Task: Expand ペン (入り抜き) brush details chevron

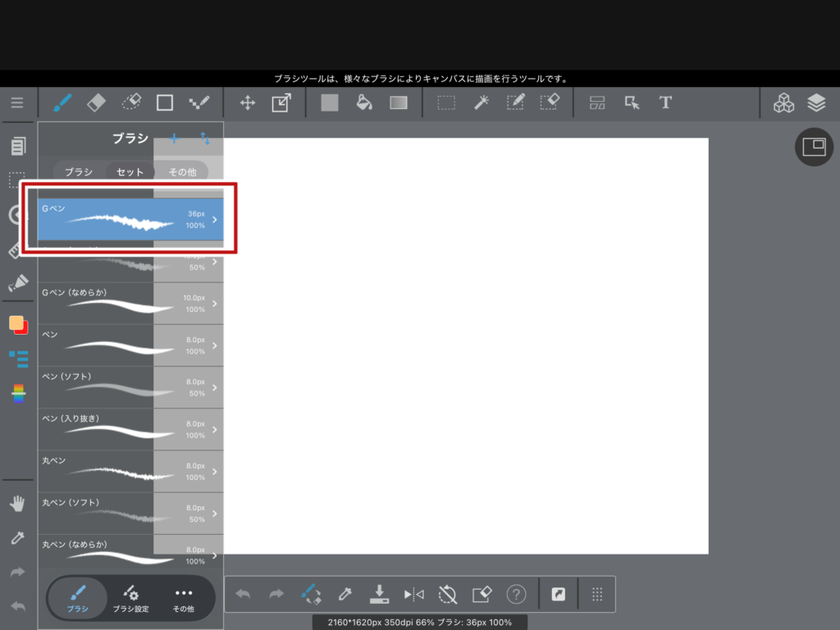Action: pyautogui.click(x=215, y=430)
